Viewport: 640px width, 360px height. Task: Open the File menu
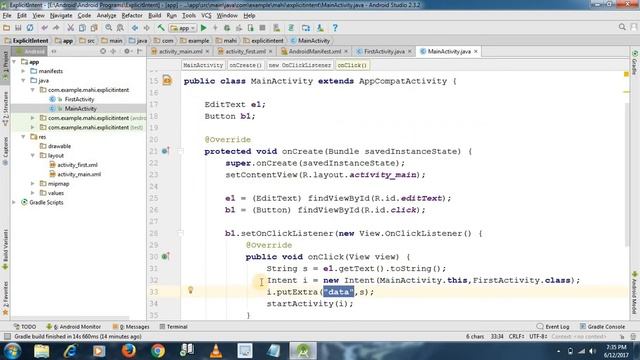point(7,16)
